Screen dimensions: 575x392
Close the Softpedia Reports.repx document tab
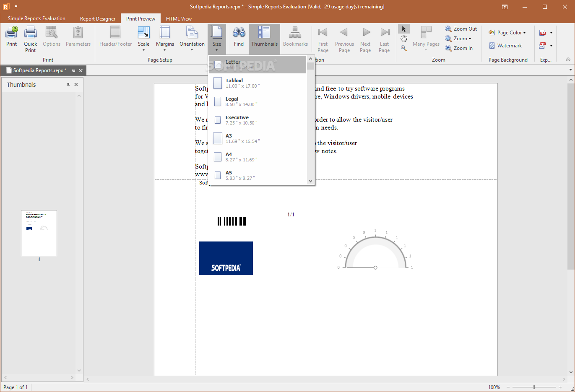click(81, 70)
